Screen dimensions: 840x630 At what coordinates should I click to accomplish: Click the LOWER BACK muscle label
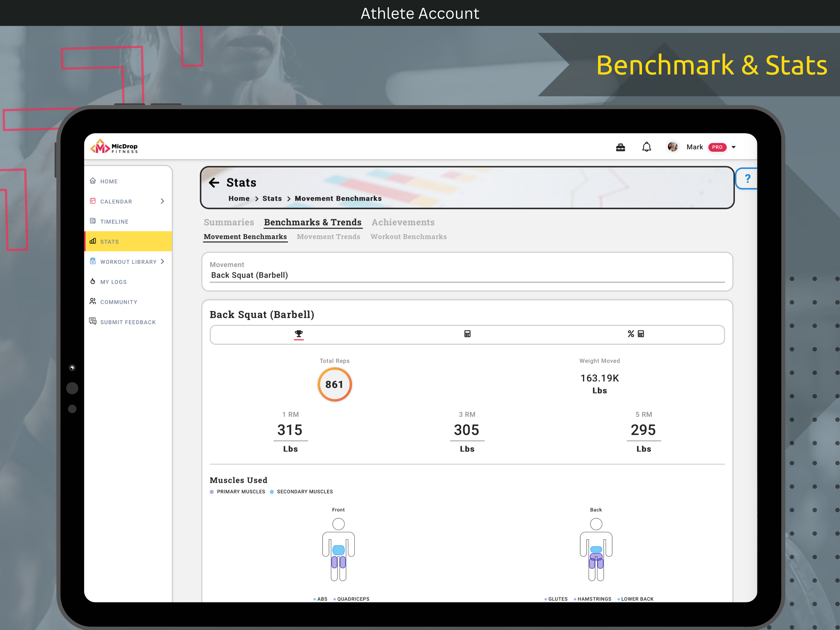(x=637, y=599)
